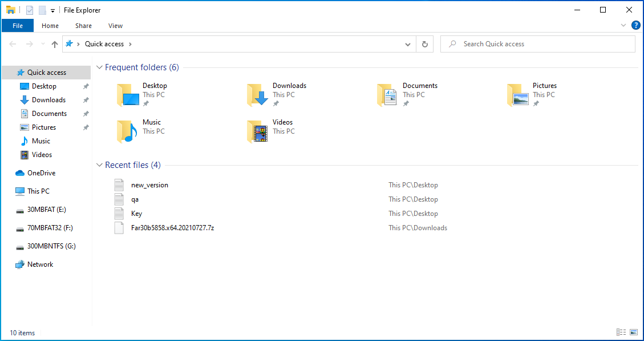Screen dimensions: 644x341
Task: Open the address bar history dropdown
Action: 407,44
